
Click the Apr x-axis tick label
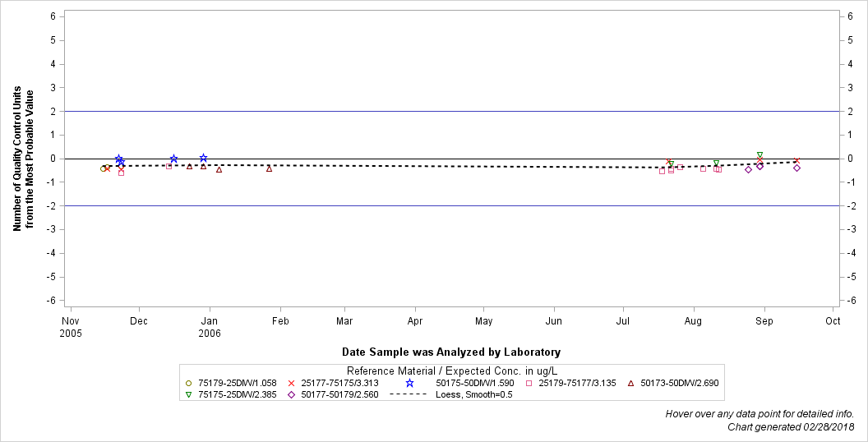(x=414, y=321)
